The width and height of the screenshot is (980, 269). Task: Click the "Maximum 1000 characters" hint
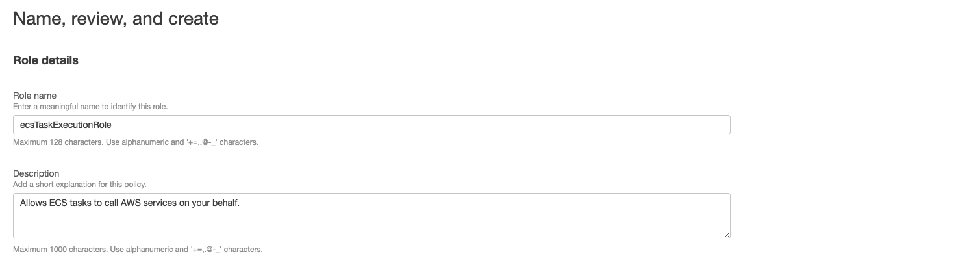138,250
